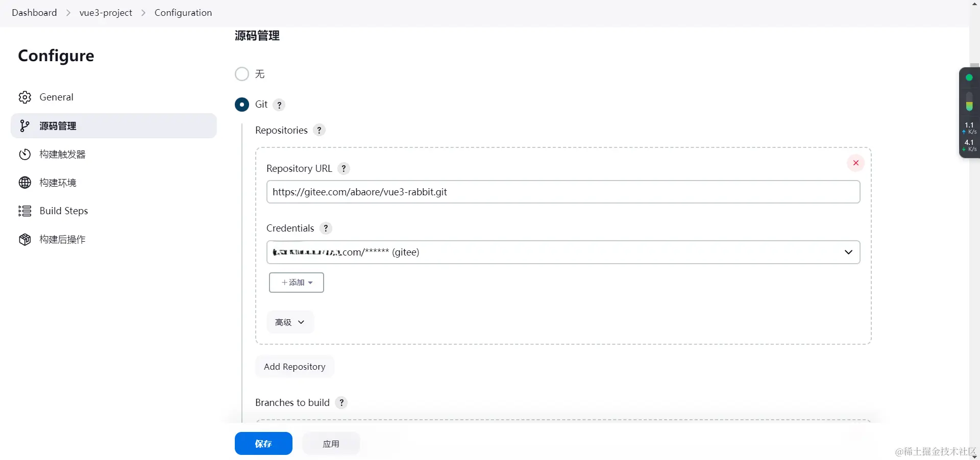This screenshot has height=460, width=980.
Task: Click the 保存 save button
Action: 263,444
